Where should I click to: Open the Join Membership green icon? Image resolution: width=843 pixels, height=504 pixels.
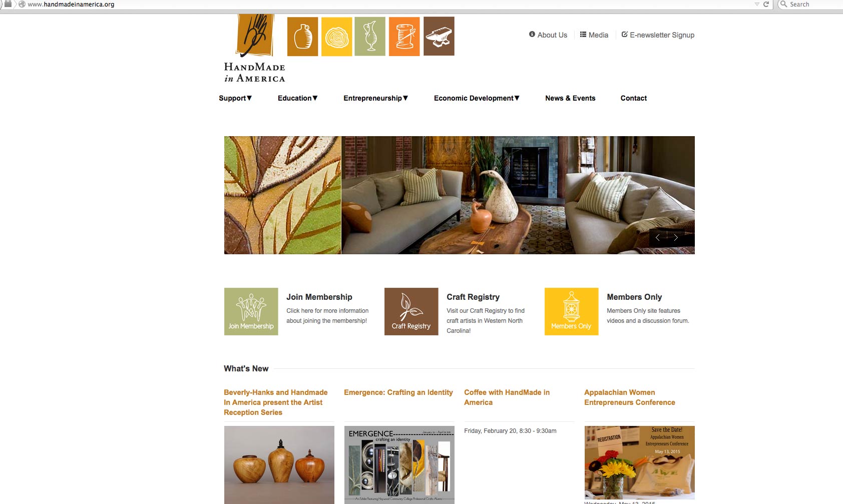[251, 311]
